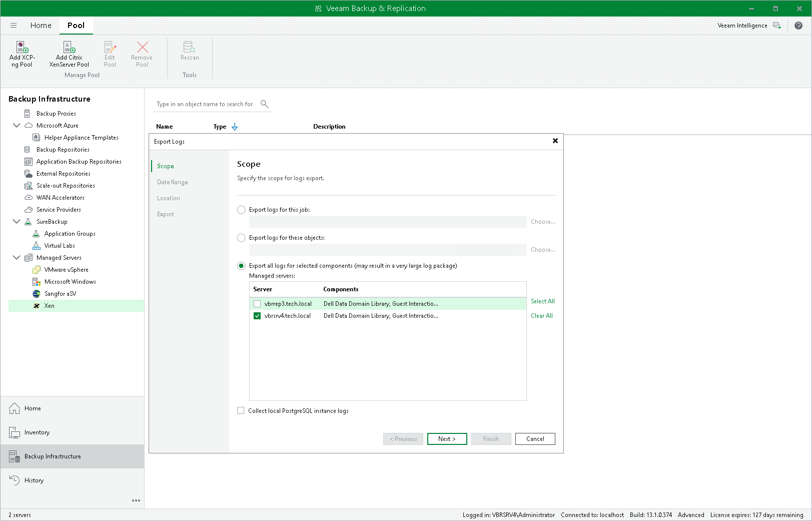Uncheck the vbrsrv4.tech.local server checkbox
Screen dimensions: 812x521
tap(257, 316)
